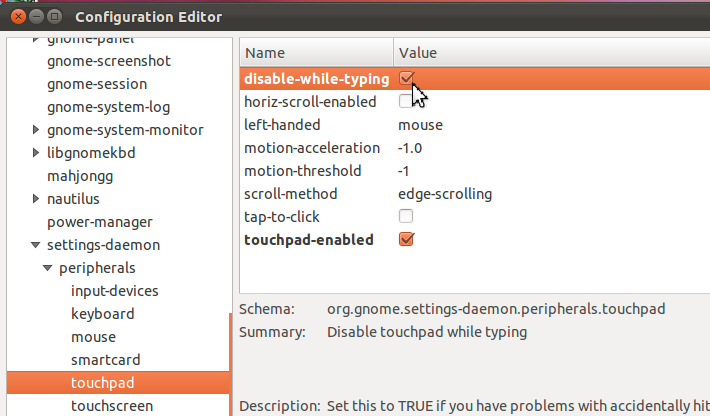The width and height of the screenshot is (710, 416).
Task: Expand the nautilus tree arrow
Action: 36,199
